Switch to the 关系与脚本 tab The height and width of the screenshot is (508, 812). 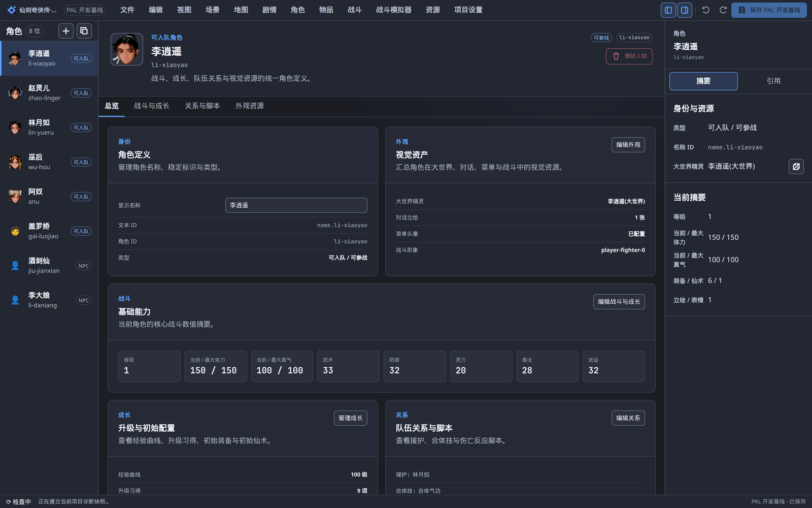pos(202,106)
